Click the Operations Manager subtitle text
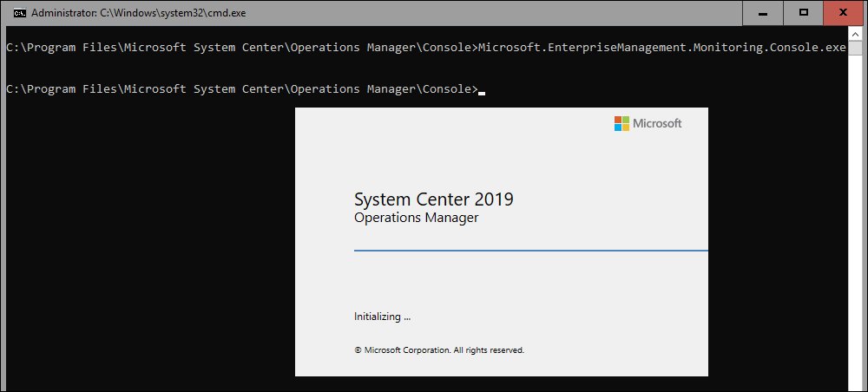868x392 pixels. (x=416, y=218)
